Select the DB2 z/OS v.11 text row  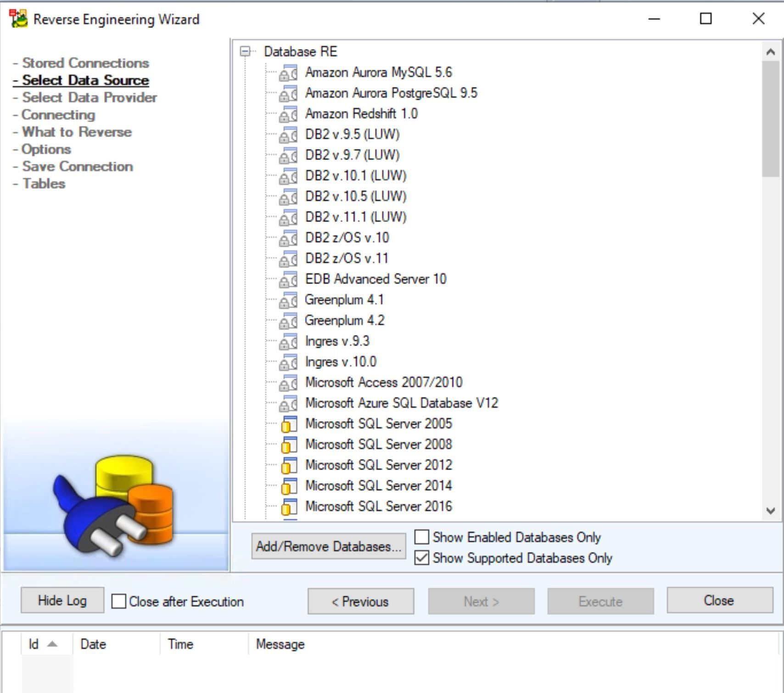click(x=347, y=259)
